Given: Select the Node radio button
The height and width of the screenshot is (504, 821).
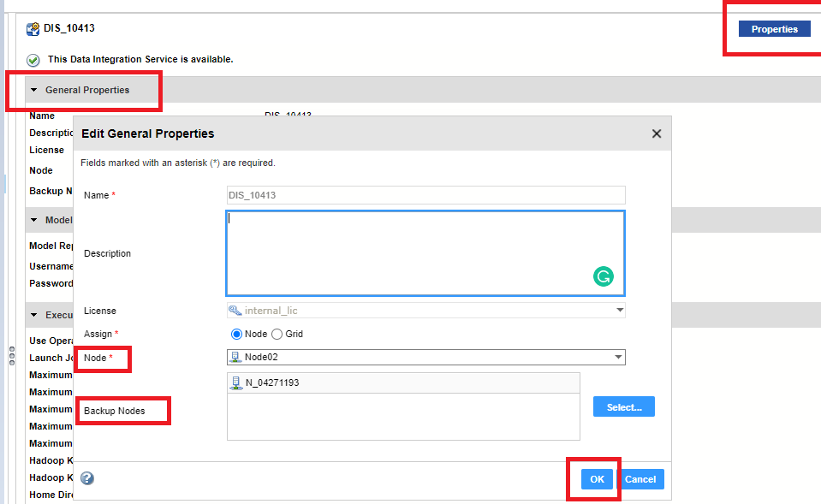Looking at the screenshot, I should [x=236, y=334].
